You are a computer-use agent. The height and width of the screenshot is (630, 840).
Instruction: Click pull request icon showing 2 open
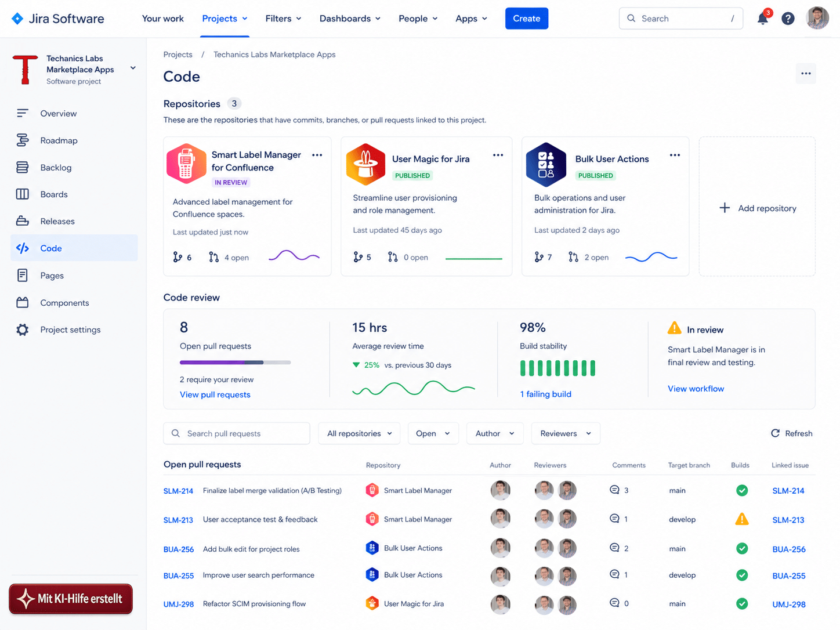[573, 257]
